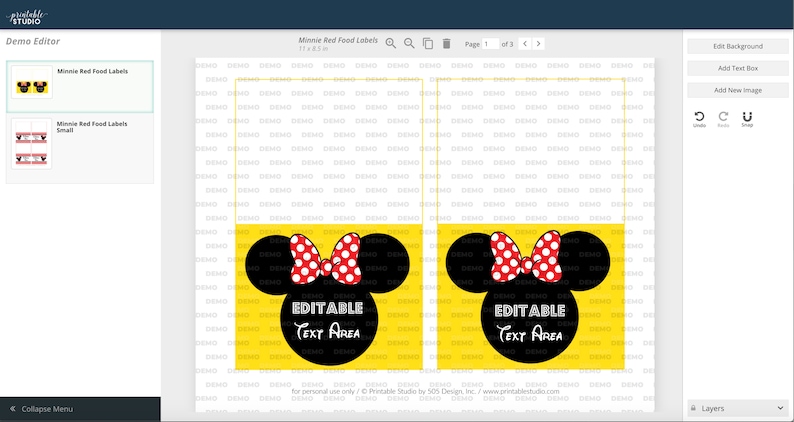Select the page number input field
Image resolution: width=794 pixels, height=422 pixels.
(490, 44)
